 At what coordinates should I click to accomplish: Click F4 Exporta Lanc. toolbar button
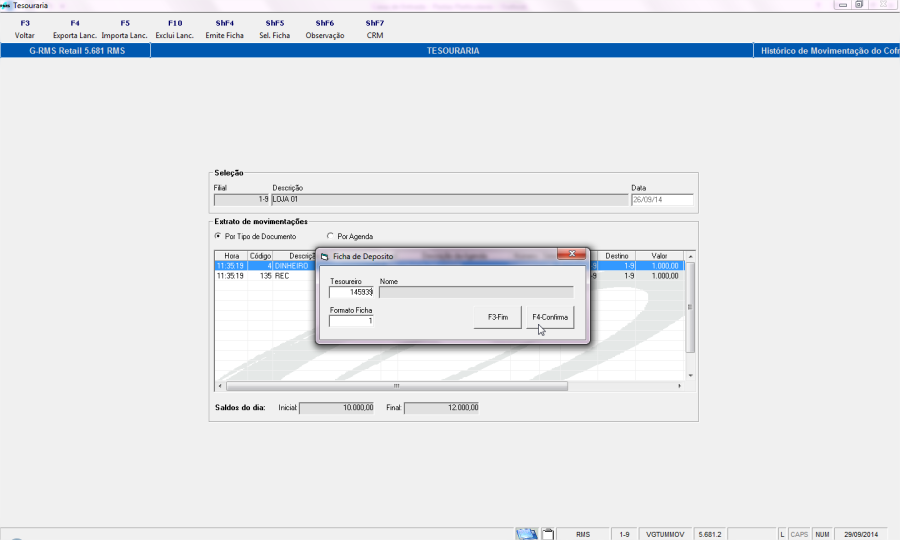pyautogui.click(x=75, y=29)
